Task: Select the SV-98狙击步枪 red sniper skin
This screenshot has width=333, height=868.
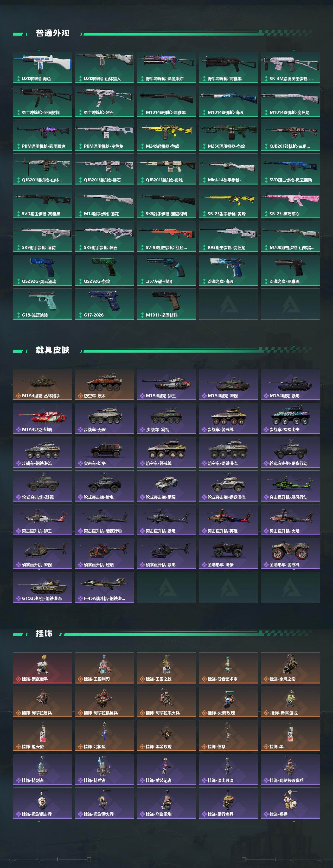Action: [166, 236]
